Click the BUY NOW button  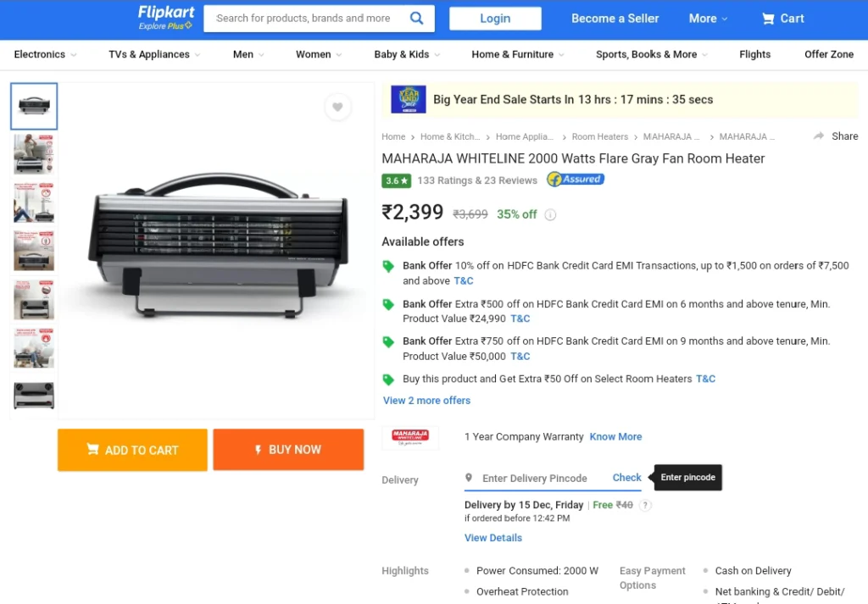point(288,450)
